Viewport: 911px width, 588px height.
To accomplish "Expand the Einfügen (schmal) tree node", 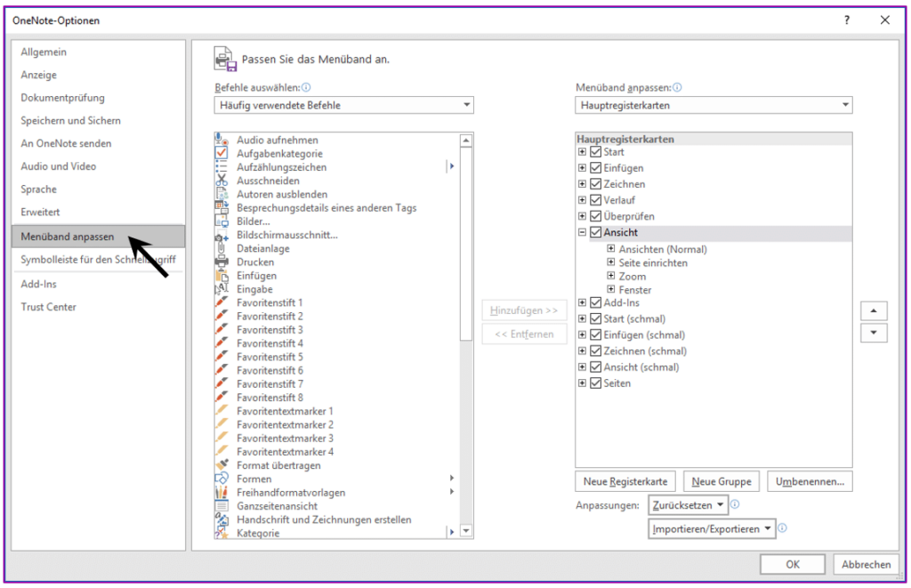I will click(582, 334).
